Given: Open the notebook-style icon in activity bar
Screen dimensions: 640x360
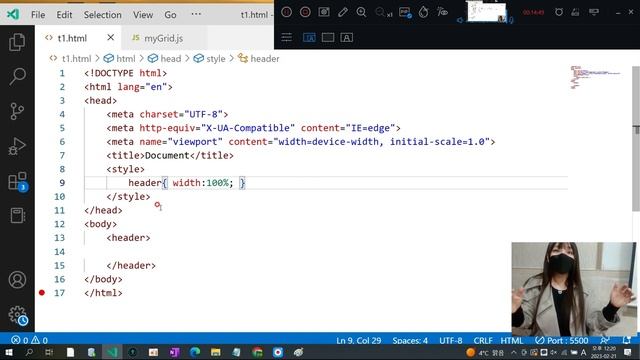Looking at the screenshot, I should click(x=18, y=216).
